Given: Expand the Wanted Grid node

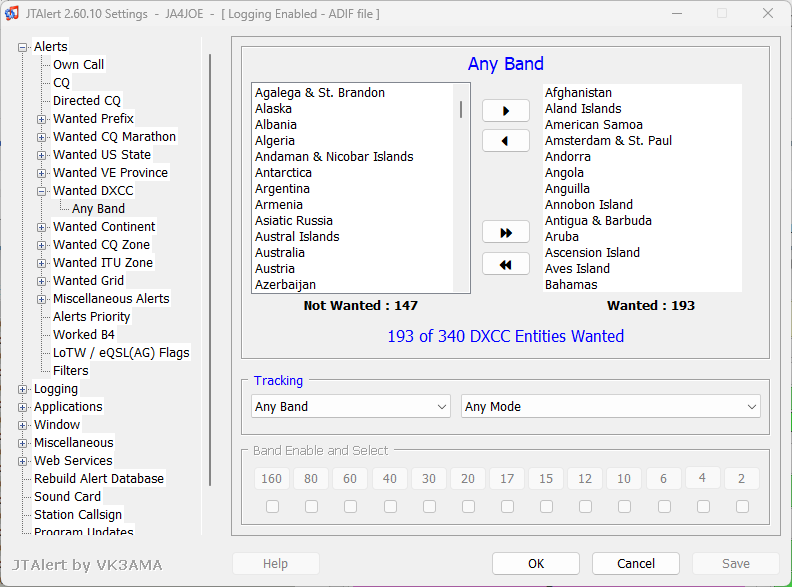Looking at the screenshot, I should (42, 281).
